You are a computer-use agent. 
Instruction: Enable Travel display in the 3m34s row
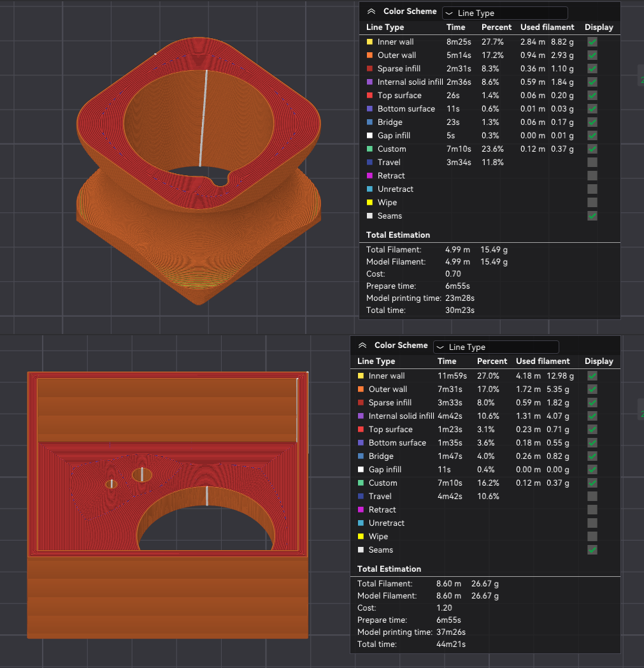click(592, 163)
